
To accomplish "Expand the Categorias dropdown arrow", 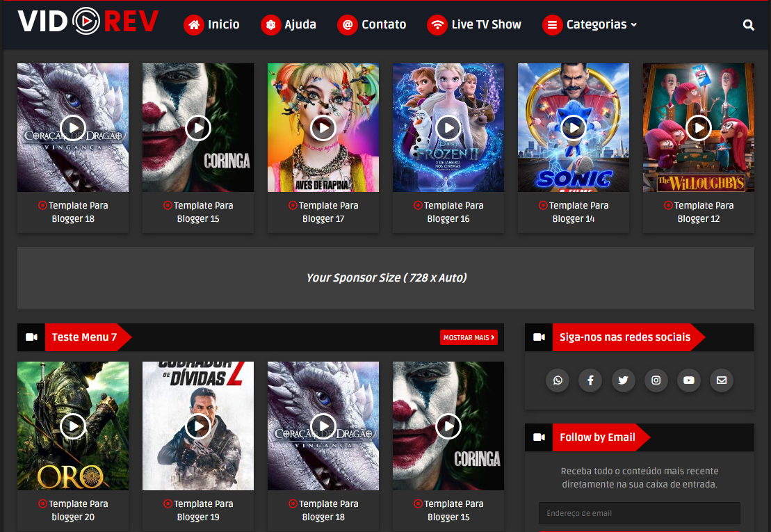I will 634,25.
